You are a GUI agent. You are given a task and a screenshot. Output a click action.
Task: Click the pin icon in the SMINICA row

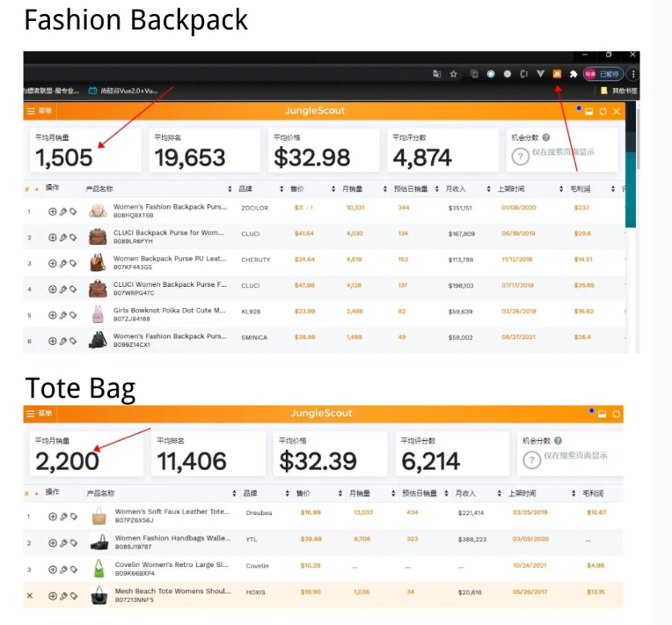click(x=63, y=341)
